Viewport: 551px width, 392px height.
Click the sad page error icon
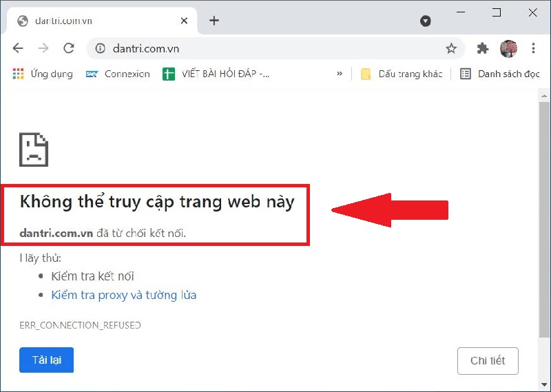click(x=34, y=149)
